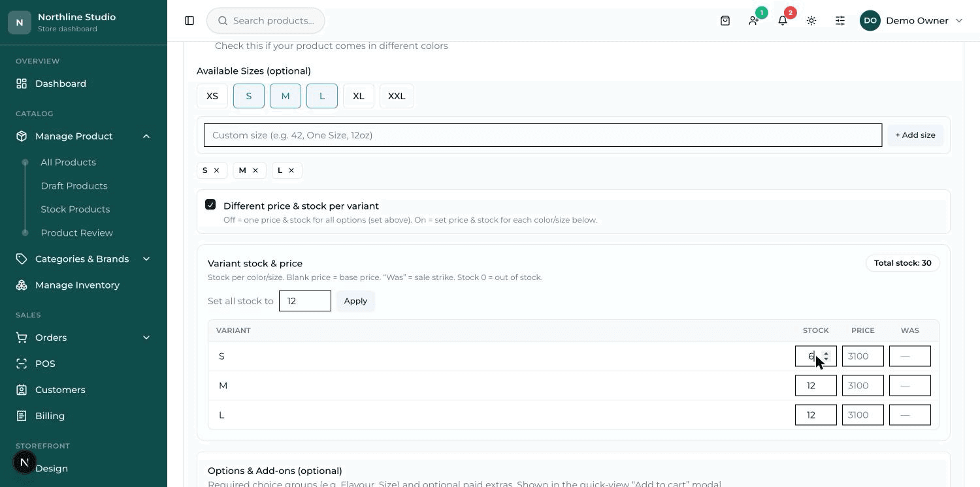
Task: Click the Options & Add-ons (optional) heading
Action: [275, 471]
